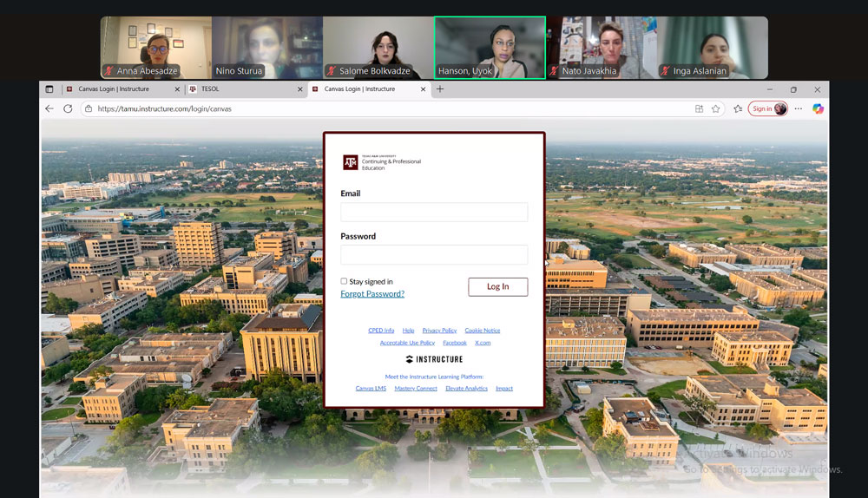Open browser Settings and more menu
Screen dimensions: 868x498
pyautogui.click(x=798, y=108)
